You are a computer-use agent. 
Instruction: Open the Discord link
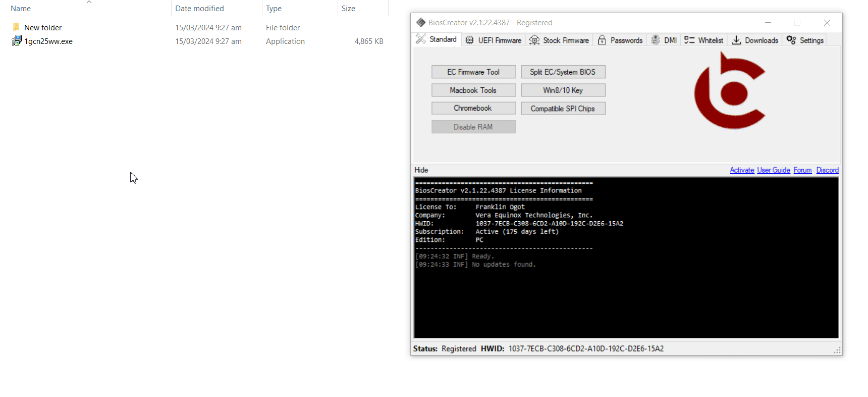pyautogui.click(x=828, y=170)
